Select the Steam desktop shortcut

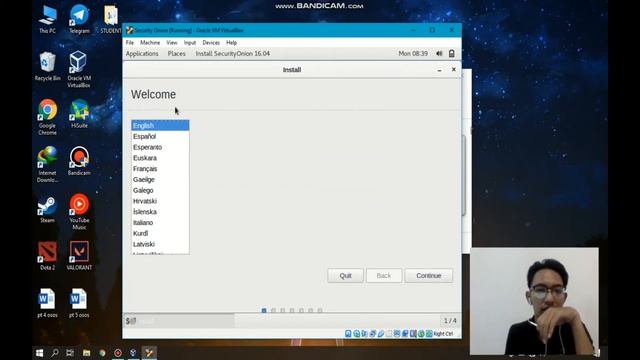pyautogui.click(x=47, y=209)
